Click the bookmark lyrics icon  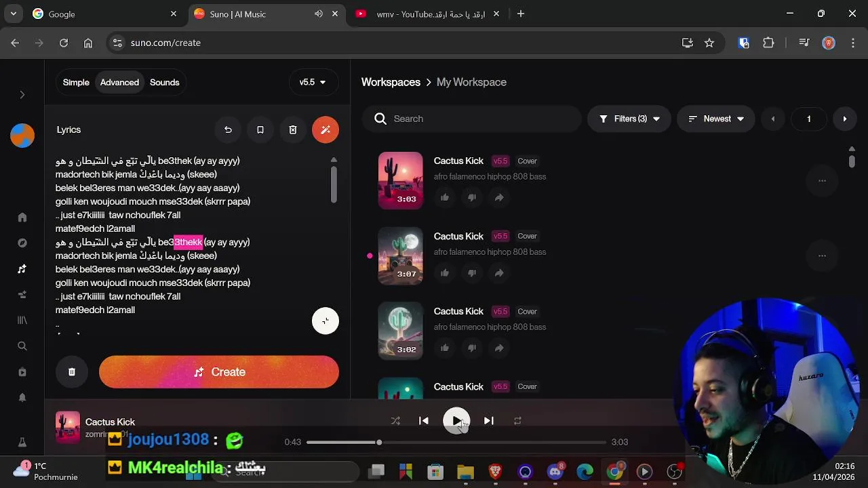(260, 129)
